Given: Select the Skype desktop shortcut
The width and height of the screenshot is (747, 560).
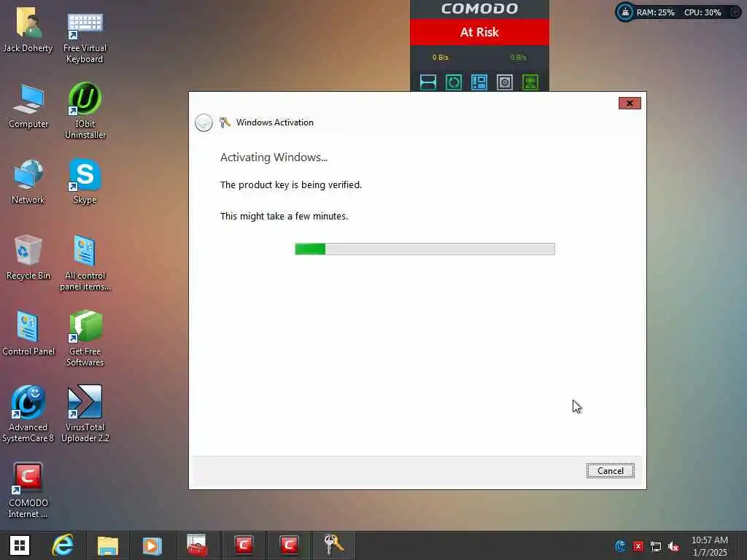Looking at the screenshot, I should pyautogui.click(x=85, y=182).
